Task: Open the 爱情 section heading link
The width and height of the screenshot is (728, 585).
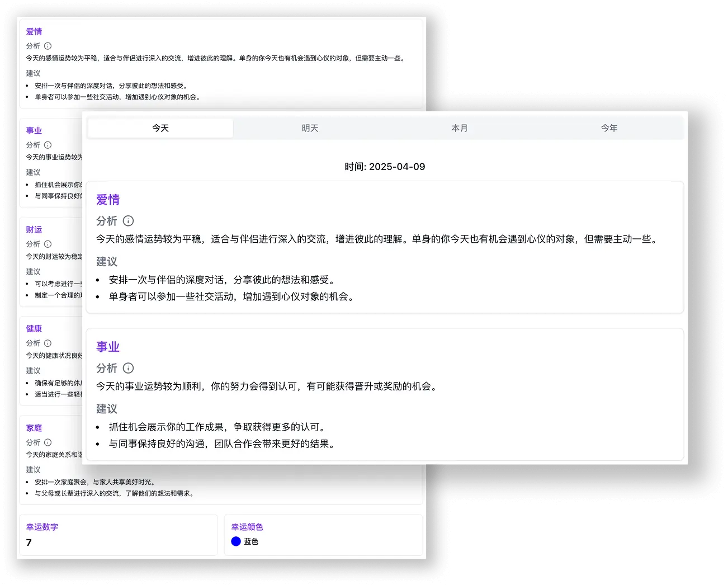Action: 107,199
